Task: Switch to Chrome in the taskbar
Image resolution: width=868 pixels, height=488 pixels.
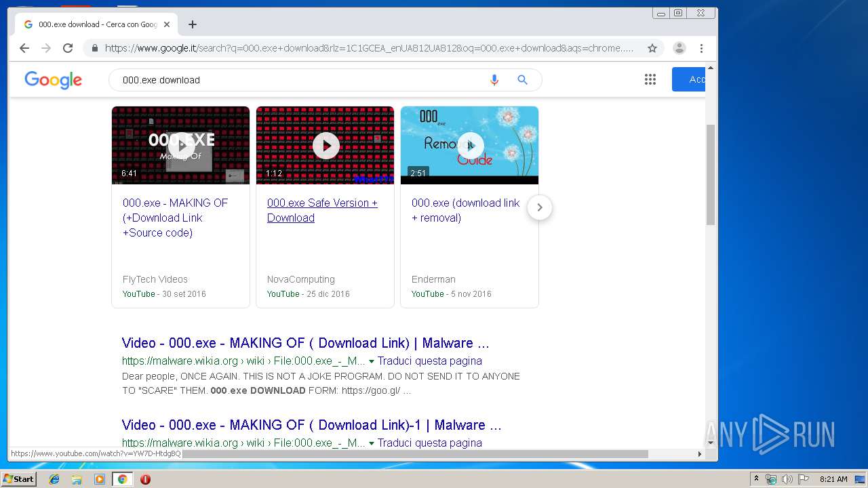Action: point(122,479)
